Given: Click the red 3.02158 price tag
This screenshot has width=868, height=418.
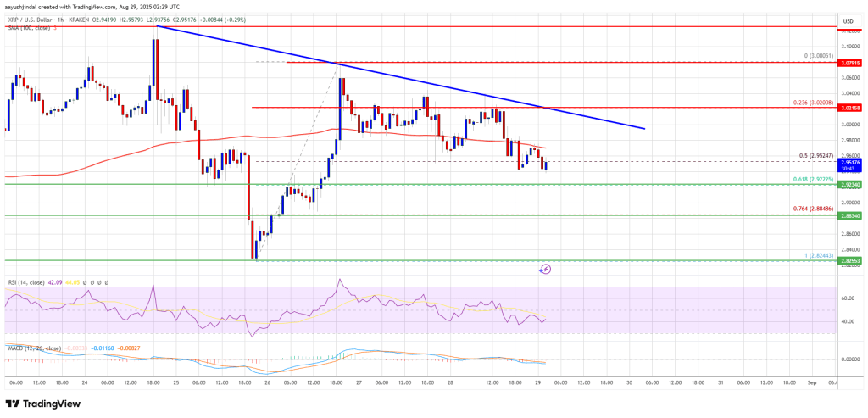Looking at the screenshot, I should point(849,109).
